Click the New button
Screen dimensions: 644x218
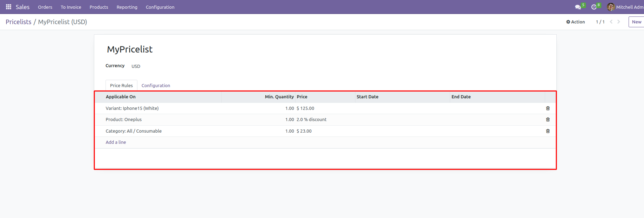click(636, 22)
